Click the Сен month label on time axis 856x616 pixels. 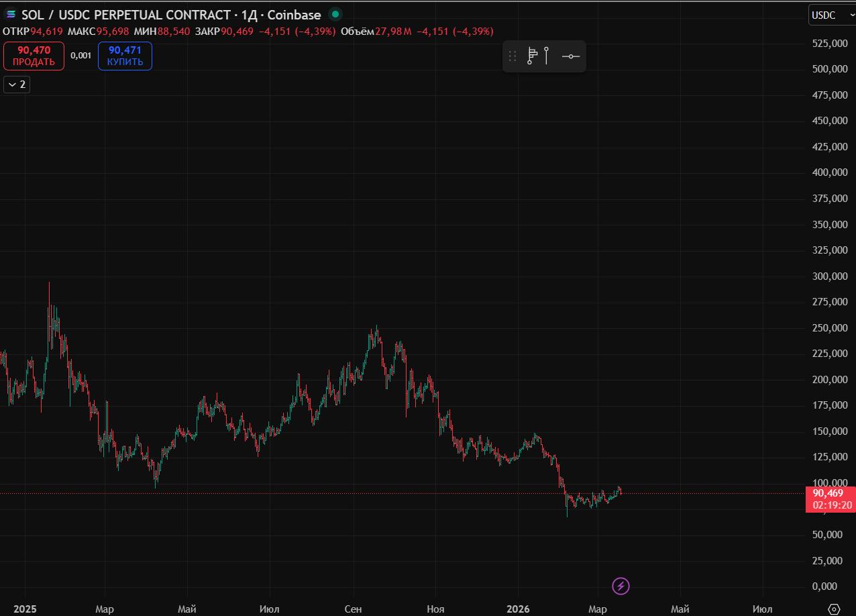point(353,609)
